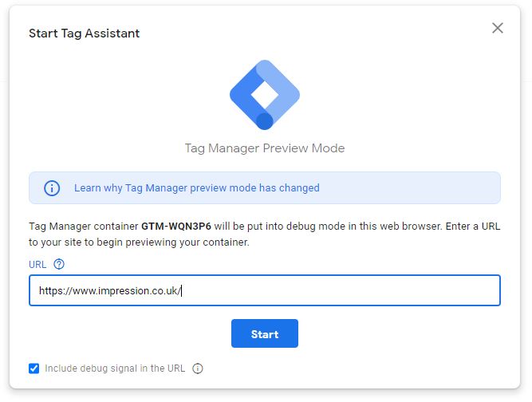Click the 'Tag Manager Preview Mode' heading
This screenshot has height=402, width=532.
tap(265, 148)
